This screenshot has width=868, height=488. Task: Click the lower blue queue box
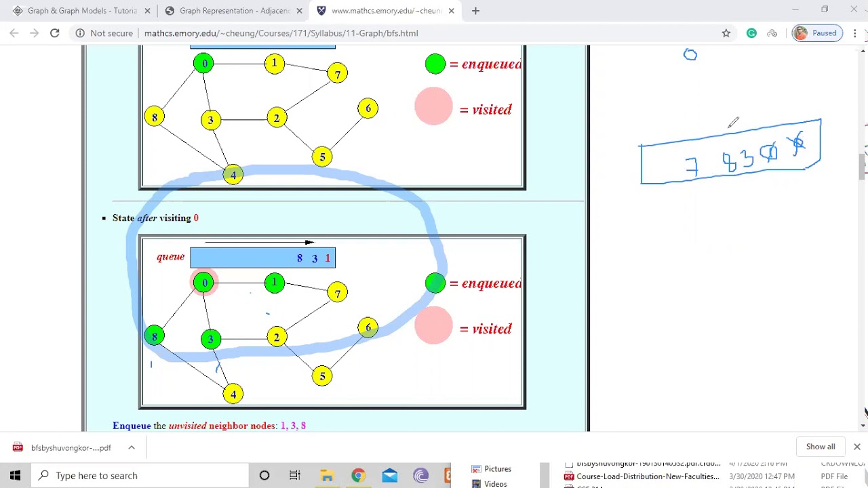click(x=262, y=258)
